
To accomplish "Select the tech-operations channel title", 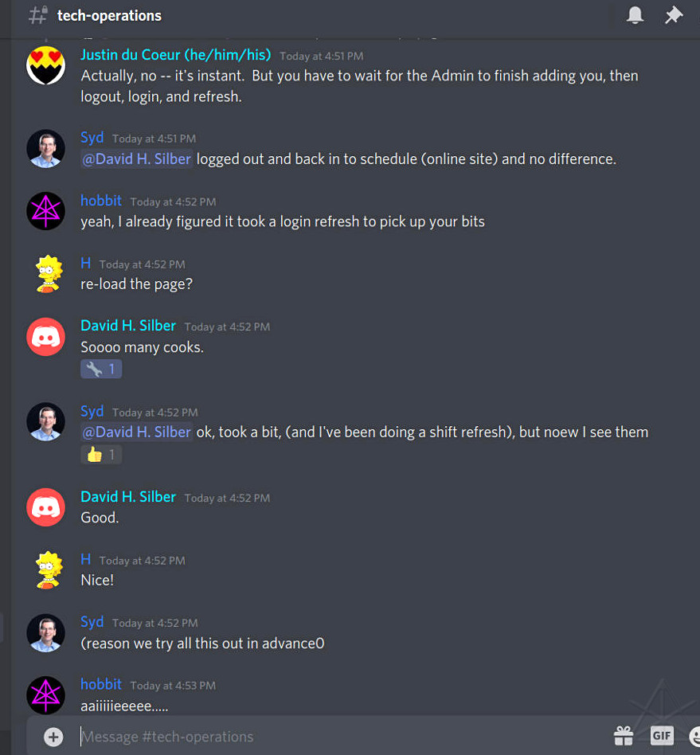I will [x=109, y=15].
